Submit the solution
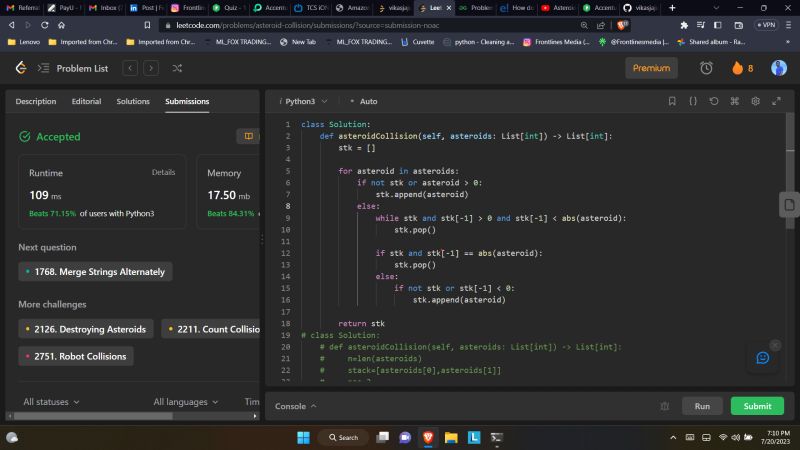Viewport: 800px width, 450px height. (x=757, y=406)
